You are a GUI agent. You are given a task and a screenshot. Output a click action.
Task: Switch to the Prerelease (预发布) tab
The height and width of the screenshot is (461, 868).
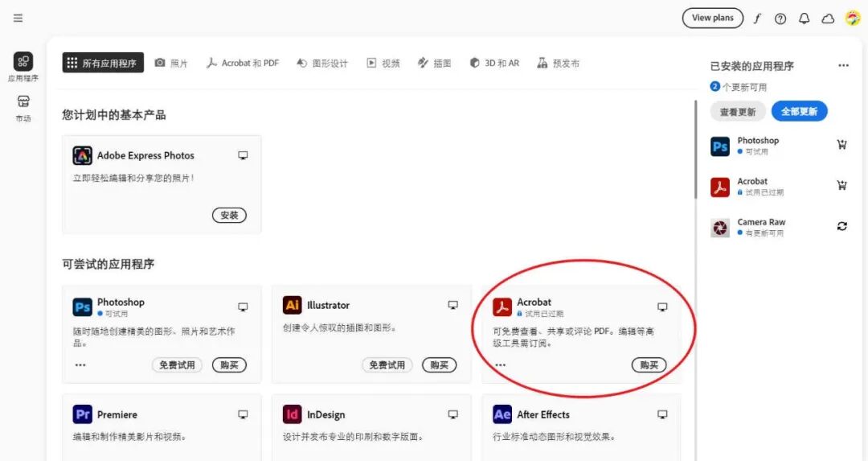[558, 64]
